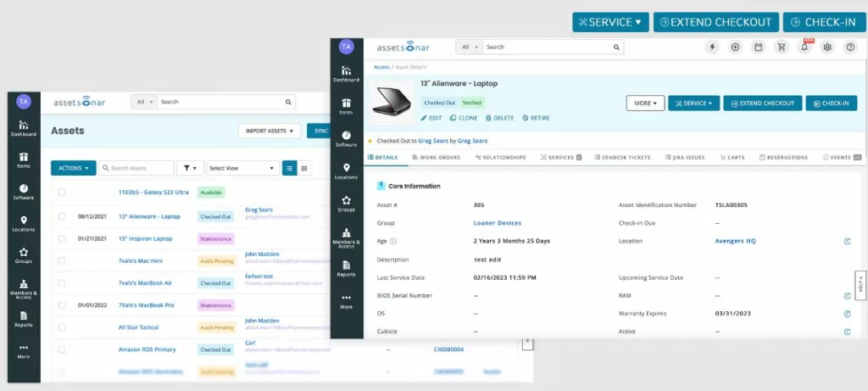Open the Loaner Devices group link
868x391 pixels.
(497, 223)
